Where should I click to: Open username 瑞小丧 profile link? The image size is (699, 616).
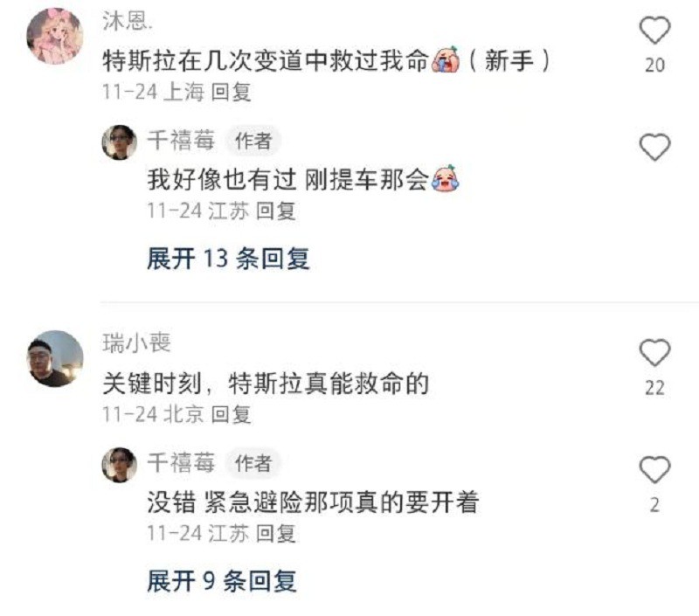[136, 343]
